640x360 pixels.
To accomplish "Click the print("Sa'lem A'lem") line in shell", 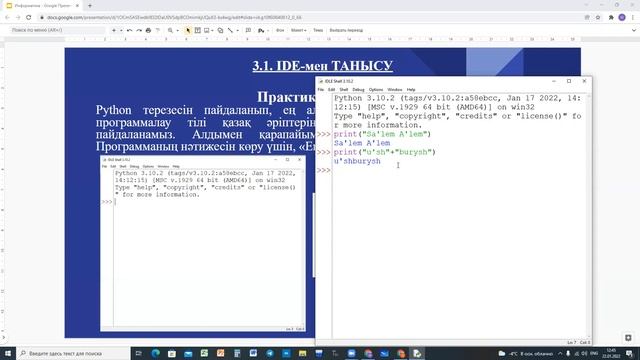I will pyautogui.click(x=382, y=134).
